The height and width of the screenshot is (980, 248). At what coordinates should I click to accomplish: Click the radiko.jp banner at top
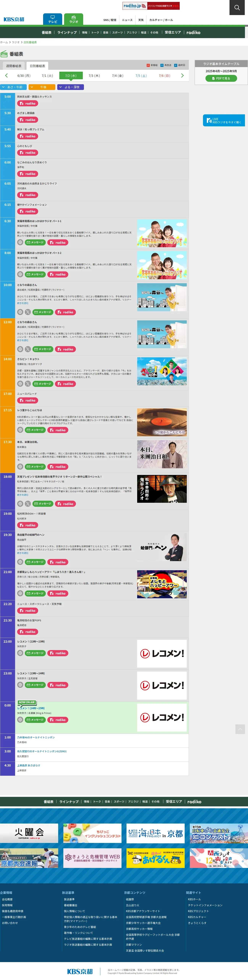pos(151,6)
